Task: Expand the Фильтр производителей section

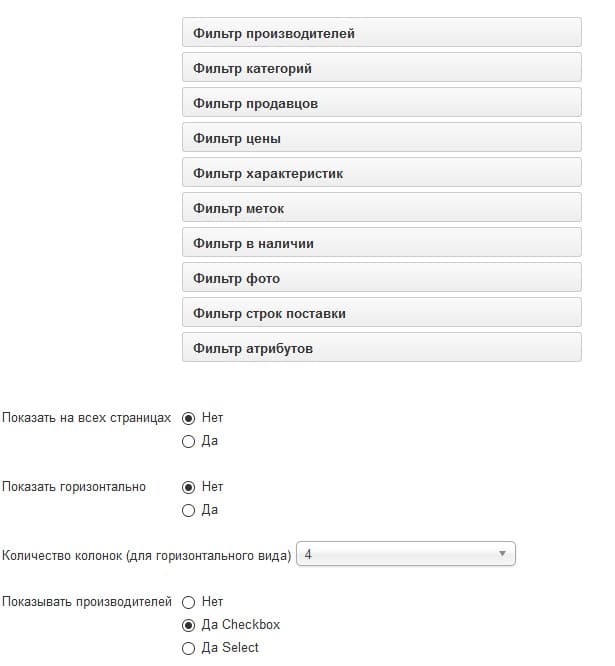Action: click(x=382, y=32)
